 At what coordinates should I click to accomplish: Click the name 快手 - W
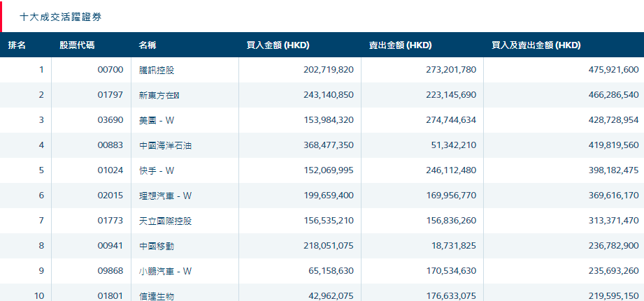coord(157,170)
